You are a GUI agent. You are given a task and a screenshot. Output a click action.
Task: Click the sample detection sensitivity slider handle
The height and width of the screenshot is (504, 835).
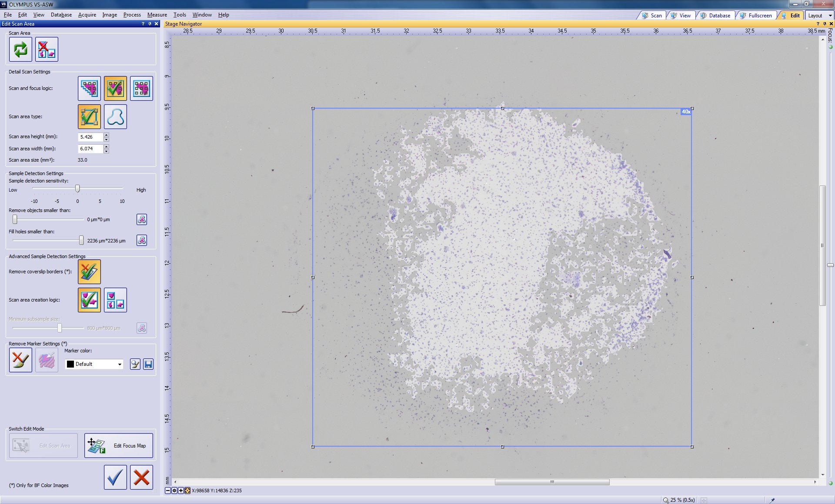(77, 188)
